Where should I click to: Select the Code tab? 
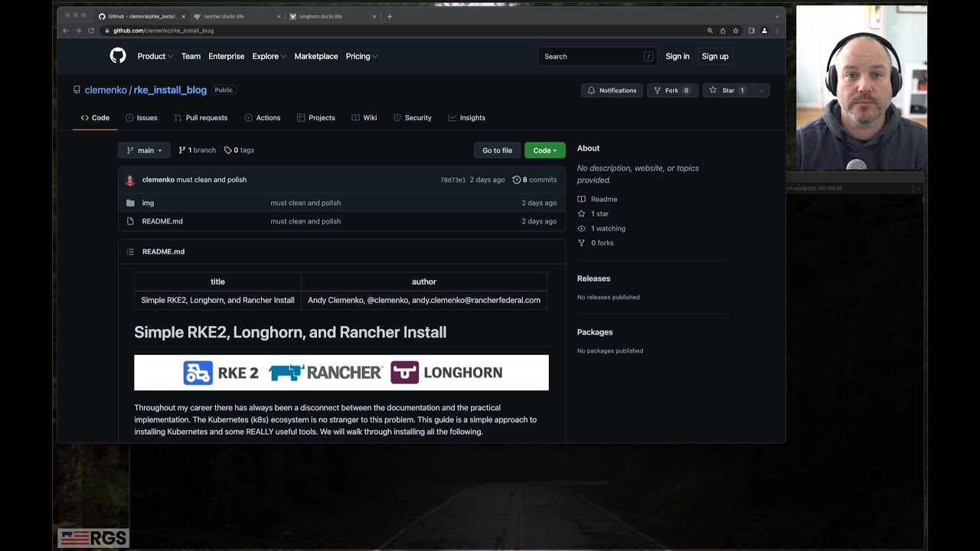(95, 118)
